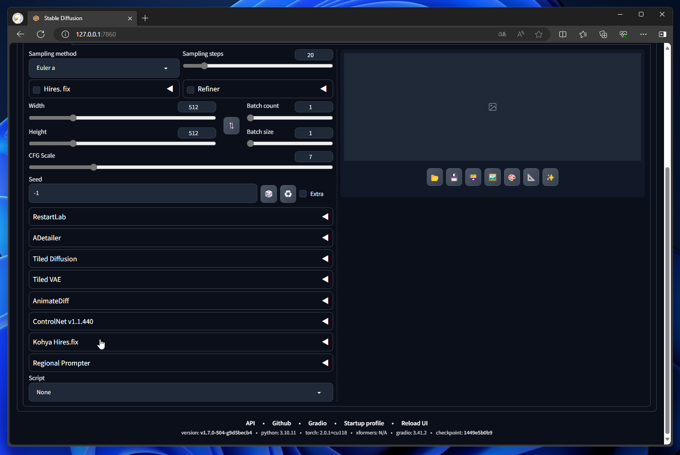680x455 pixels.
Task: Swap width and height values button
Action: (231, 126)
